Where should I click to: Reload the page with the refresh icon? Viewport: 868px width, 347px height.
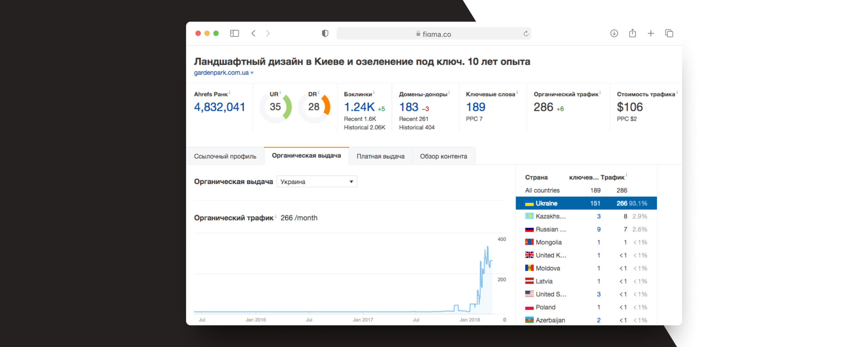coord(526,34)
